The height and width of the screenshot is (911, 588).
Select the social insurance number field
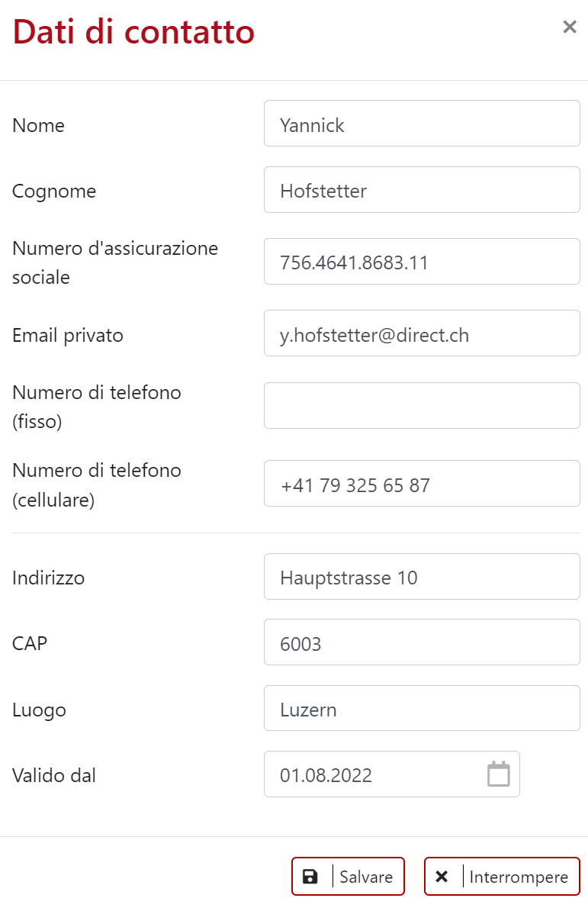tap(421, 262)
